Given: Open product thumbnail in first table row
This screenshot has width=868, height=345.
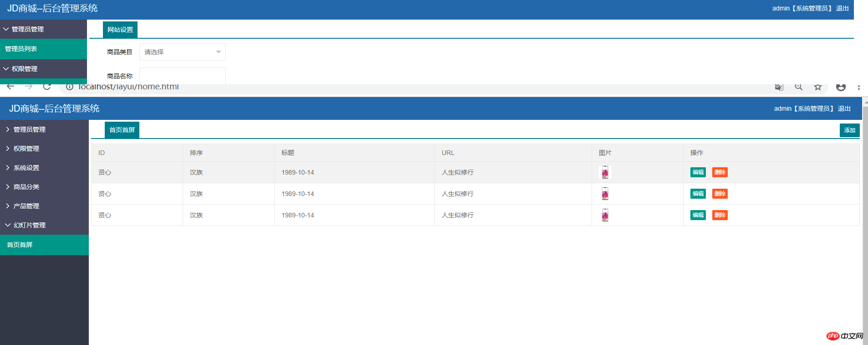Looking at the screenshot, I should pos(605,172).
